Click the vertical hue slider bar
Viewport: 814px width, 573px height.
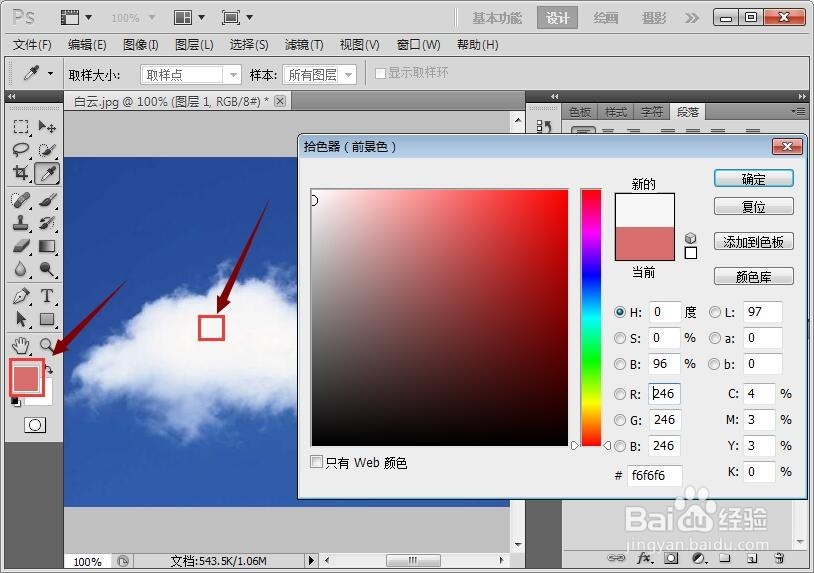tap(591, 318)
